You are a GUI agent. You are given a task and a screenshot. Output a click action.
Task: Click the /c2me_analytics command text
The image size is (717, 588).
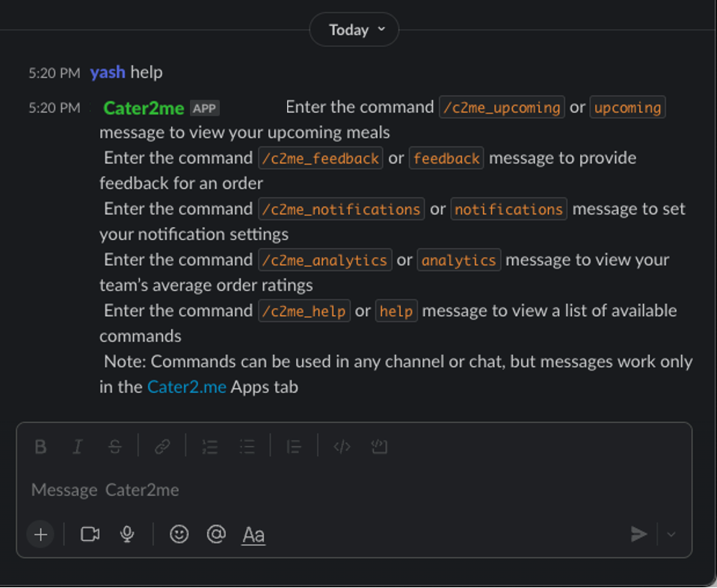[325, 260]
